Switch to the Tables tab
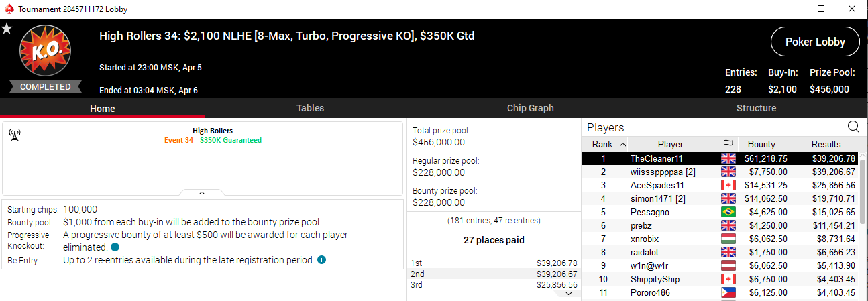The height and width of the screenshot is (301, 868). coord(310,108)
